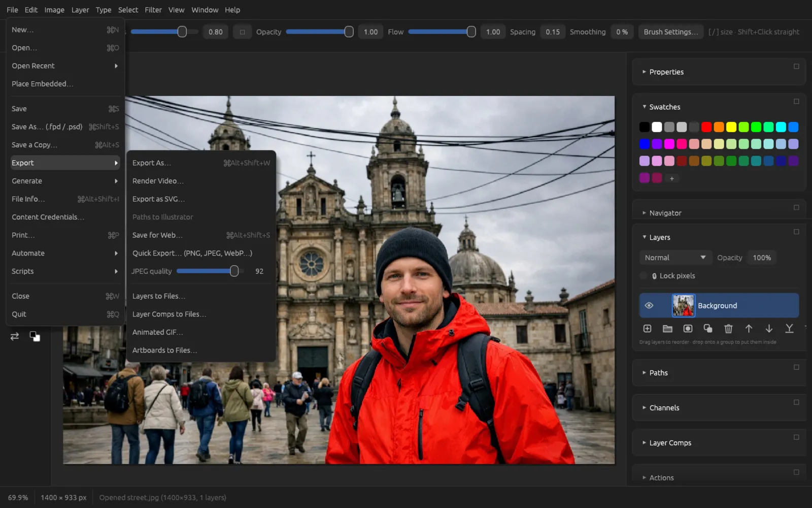Click the square icon on Properties panel header
Viewport: 812px width, 508px height.
tap(796, 67)
